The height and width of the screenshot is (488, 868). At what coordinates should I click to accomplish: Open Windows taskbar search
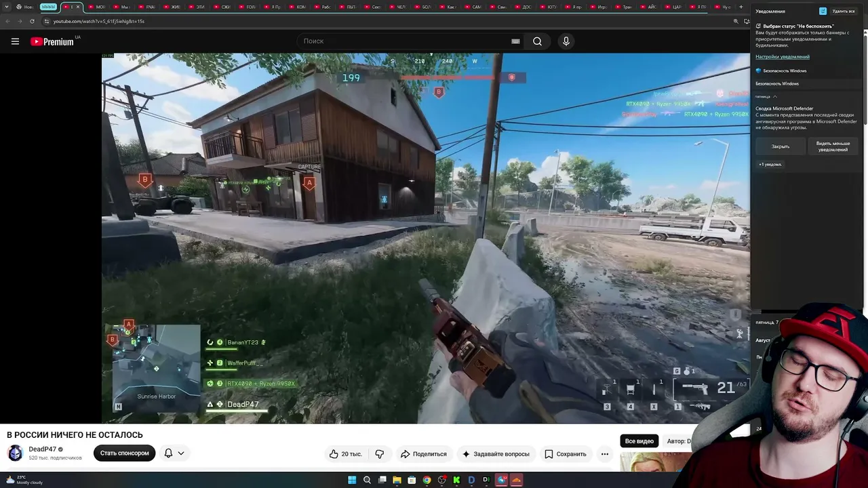pyautogui.click(x=367, y=480)
